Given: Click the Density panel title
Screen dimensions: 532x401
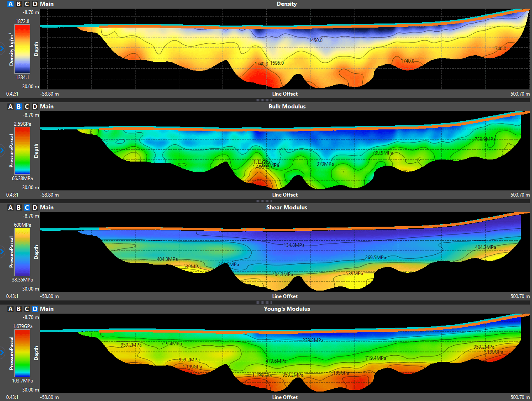Looking at the screenshot, I should [287, 4].
